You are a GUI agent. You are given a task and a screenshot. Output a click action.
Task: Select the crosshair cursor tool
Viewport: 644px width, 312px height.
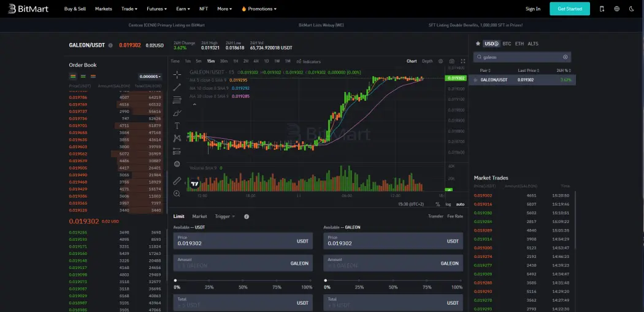177,74
